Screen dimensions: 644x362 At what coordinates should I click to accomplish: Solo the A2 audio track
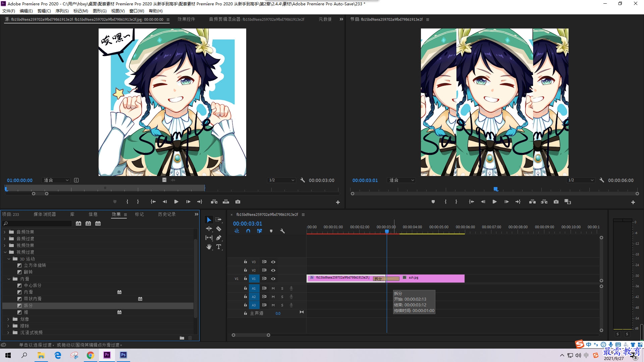(282, 297)
